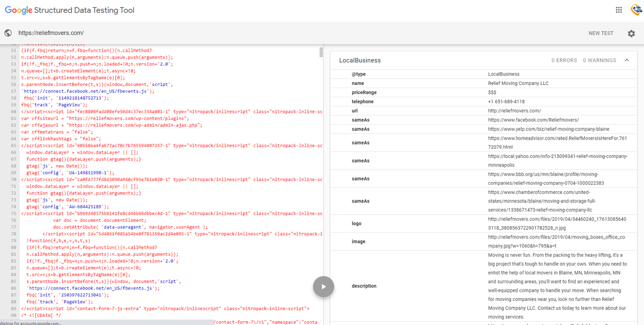Click code line 87 fbq init 250397622713041
This screenshot has width=644, height=325.
coord(68,295)
